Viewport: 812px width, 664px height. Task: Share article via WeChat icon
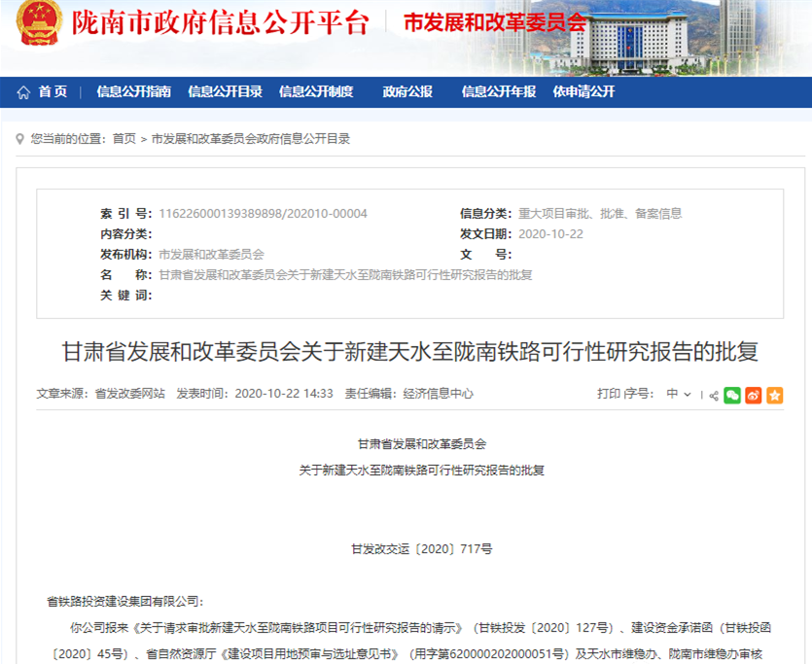(732, 395)
